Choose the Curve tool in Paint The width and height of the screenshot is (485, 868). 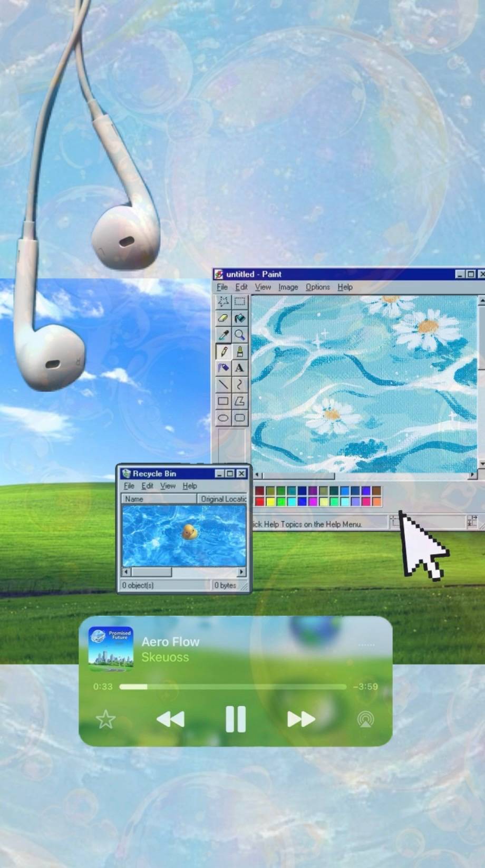(240, 384)
